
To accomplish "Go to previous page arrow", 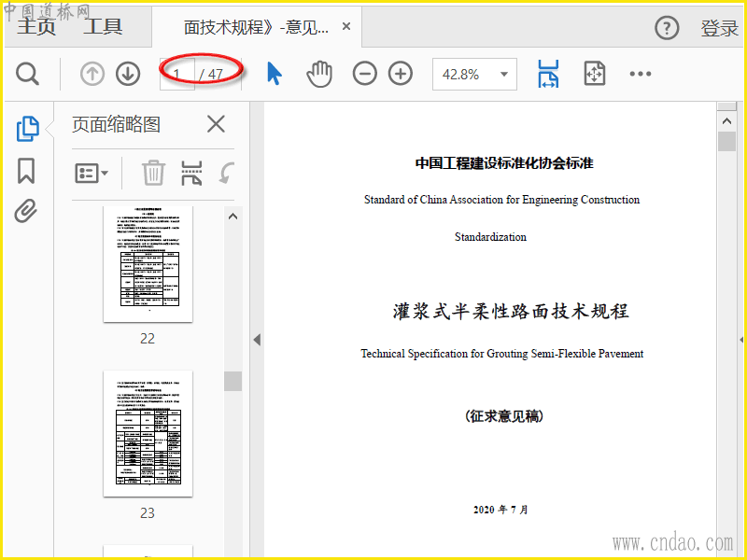I will 92,75.
